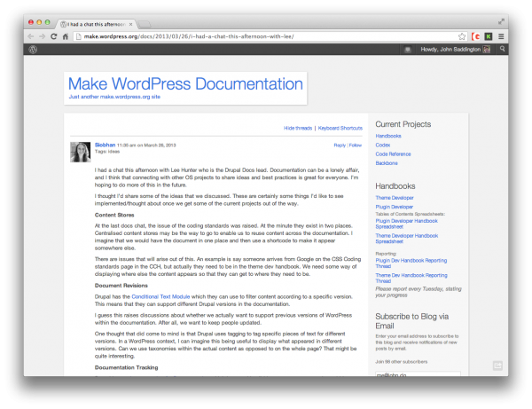Open Handbooks under Current Projects

388,136
